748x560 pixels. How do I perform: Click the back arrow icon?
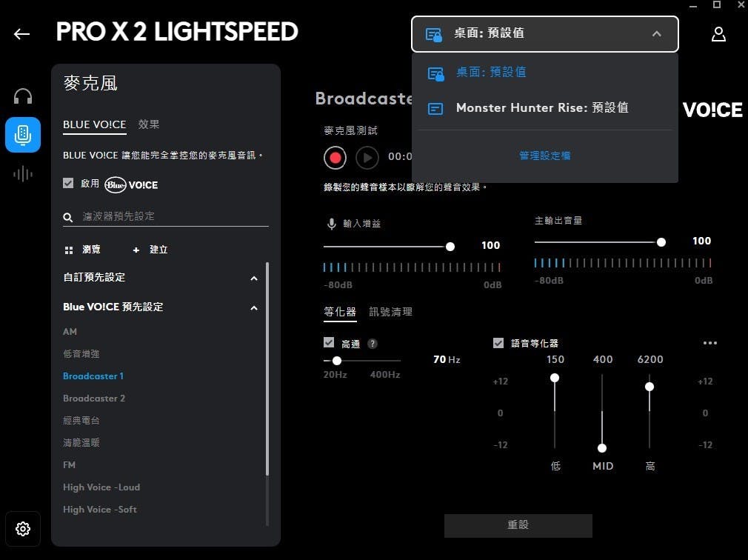pyautogui.click(x=22, y=34)
